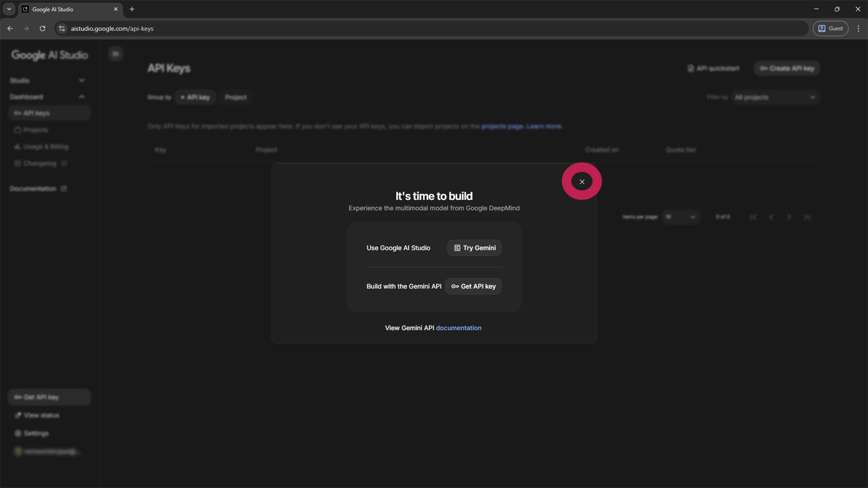Click the browser forward arrow
This screenshot has width=868, height=488.
(26, 28)
